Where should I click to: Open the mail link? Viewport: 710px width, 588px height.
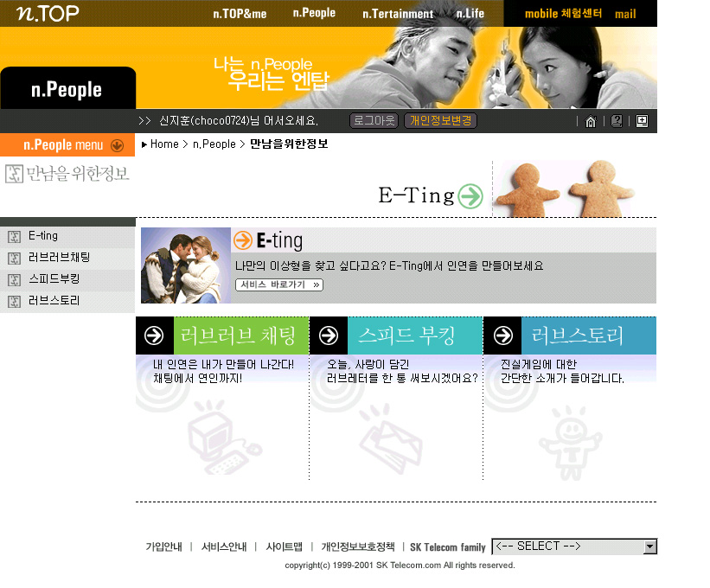tap(625, 15)
